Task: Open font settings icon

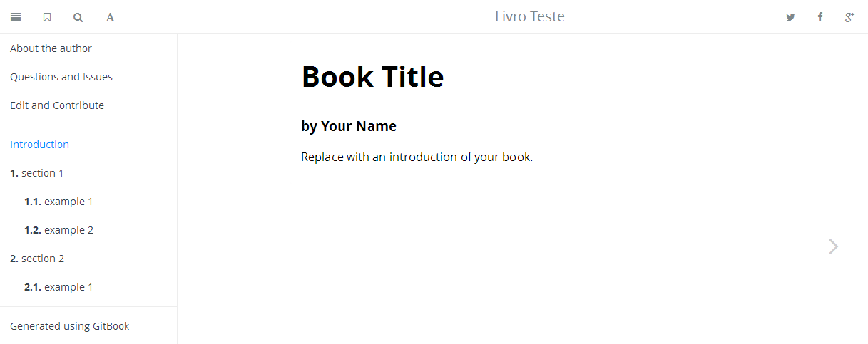Action: (110, 17)
